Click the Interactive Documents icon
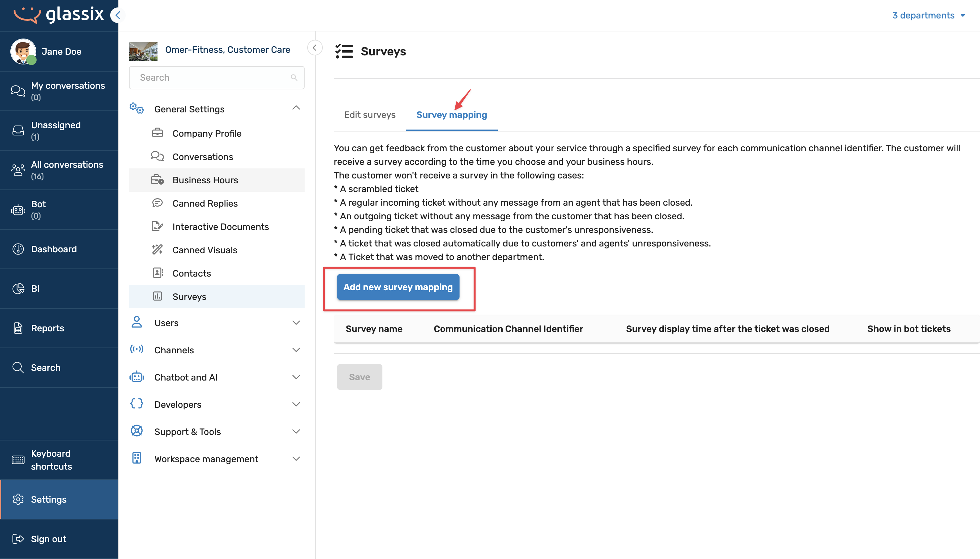The image size is (980, 559). coord(157,226)
